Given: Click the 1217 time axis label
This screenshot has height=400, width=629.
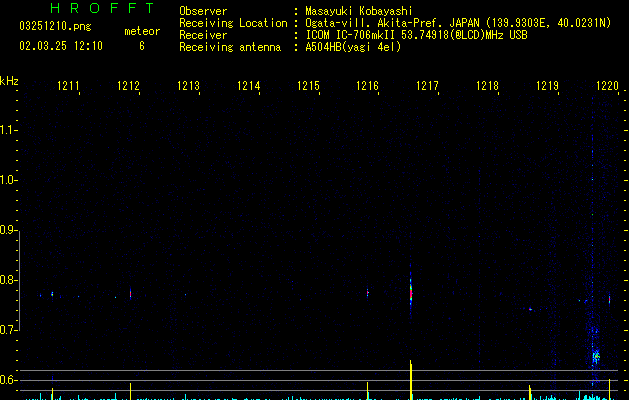Looking at the screenshot, I should pos(427,86).
